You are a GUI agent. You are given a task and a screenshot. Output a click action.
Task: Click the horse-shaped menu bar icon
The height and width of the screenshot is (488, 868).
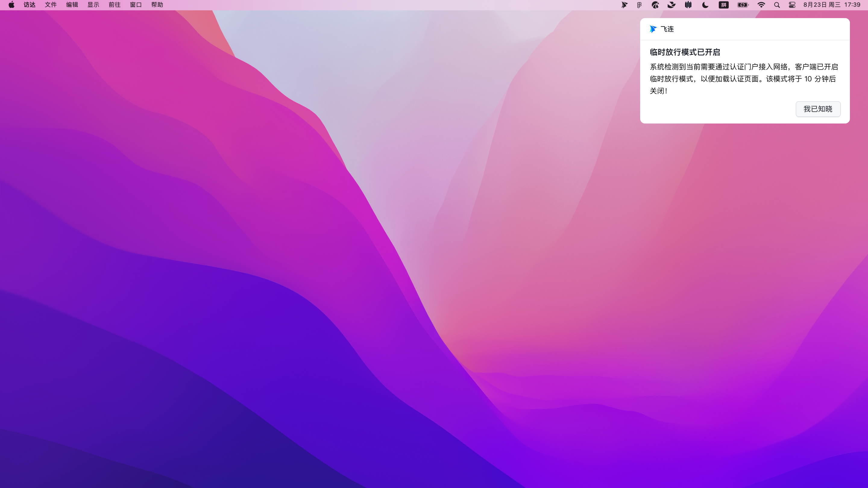click(655, 5)
